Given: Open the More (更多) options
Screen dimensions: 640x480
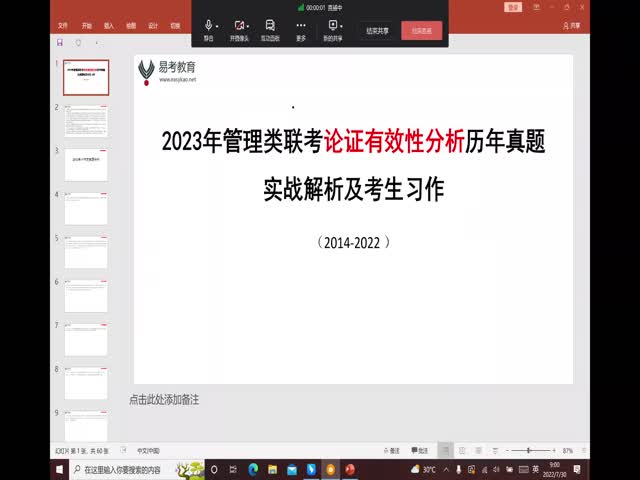Looking at the screenshot, I should point(301,30).
